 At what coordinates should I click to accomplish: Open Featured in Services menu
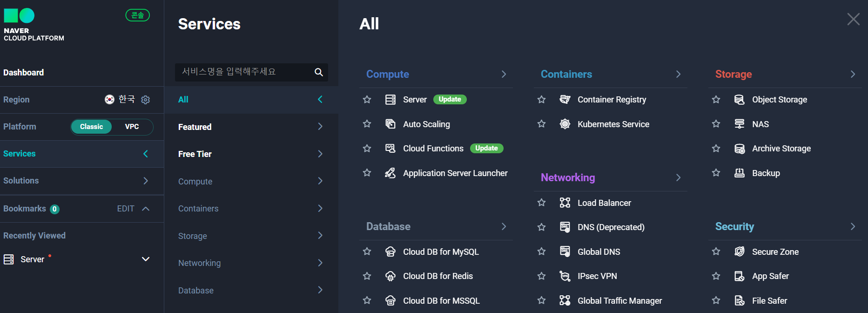251,127
